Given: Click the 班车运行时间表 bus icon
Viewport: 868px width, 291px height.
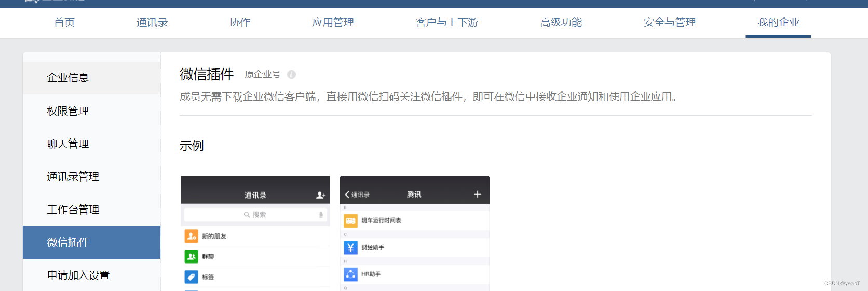Looking at the screenshot, I should (x=350, y=220).
